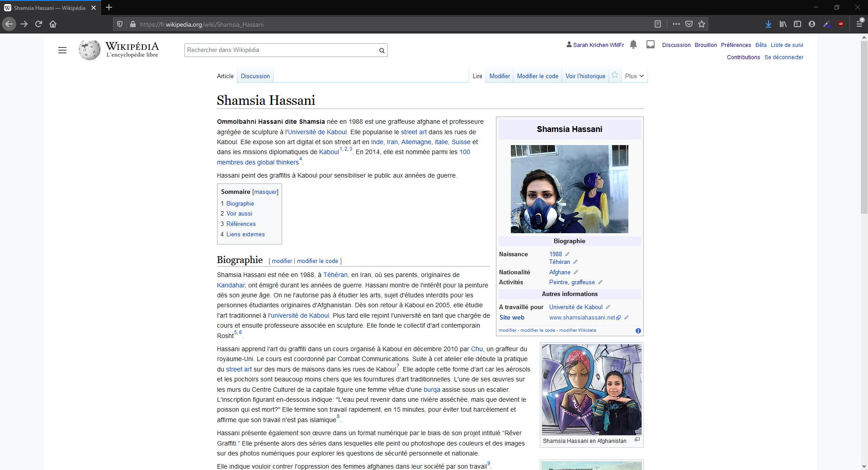Edit Université de Kaboul infobox pencil
Image resolution: width=868 pixels, height=470 pixels.
608,307
